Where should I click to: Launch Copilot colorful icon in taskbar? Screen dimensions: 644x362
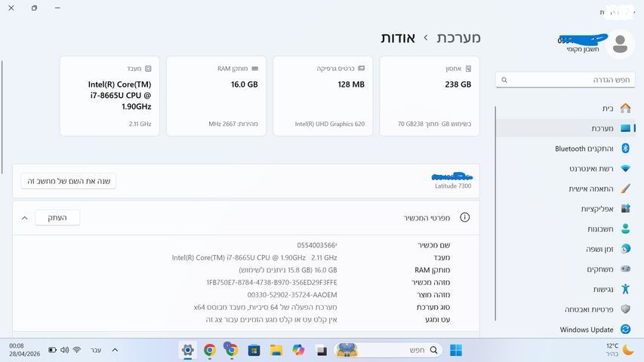[298, 350]
